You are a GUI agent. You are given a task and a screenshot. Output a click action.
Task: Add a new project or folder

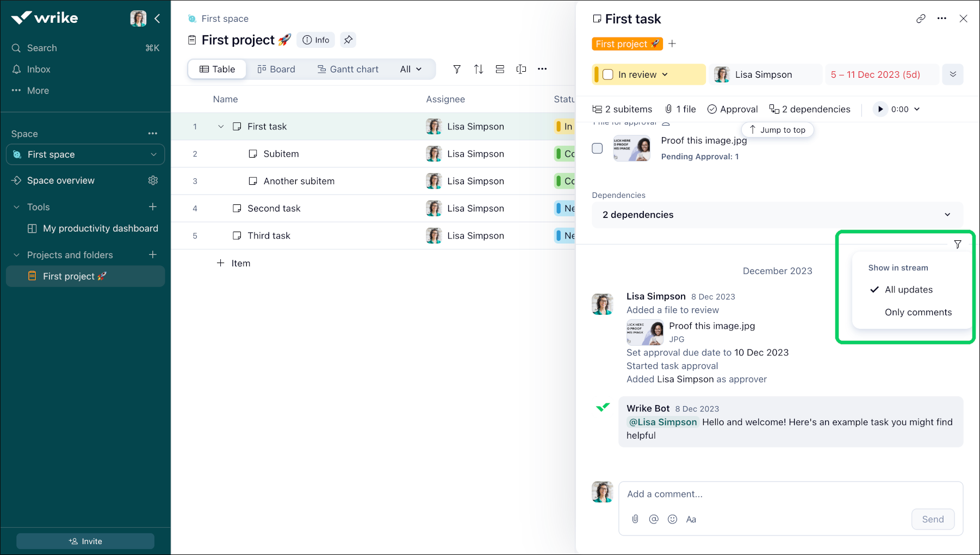[153, 254]
